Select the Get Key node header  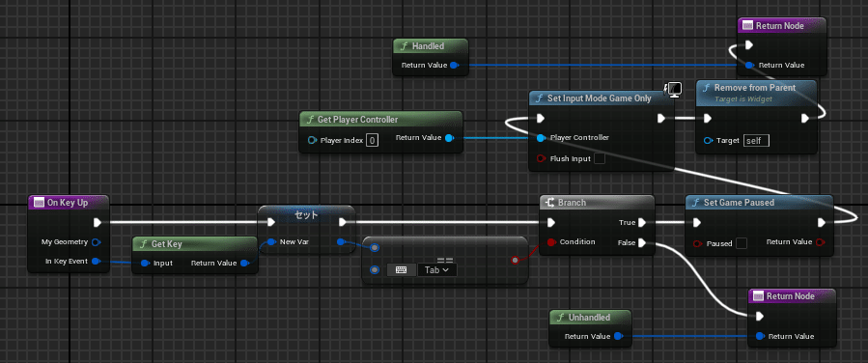[x=195, y=244]
